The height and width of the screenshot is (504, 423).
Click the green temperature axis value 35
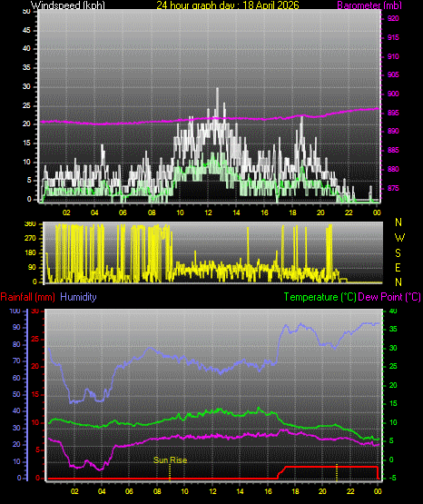pos(393,329)
